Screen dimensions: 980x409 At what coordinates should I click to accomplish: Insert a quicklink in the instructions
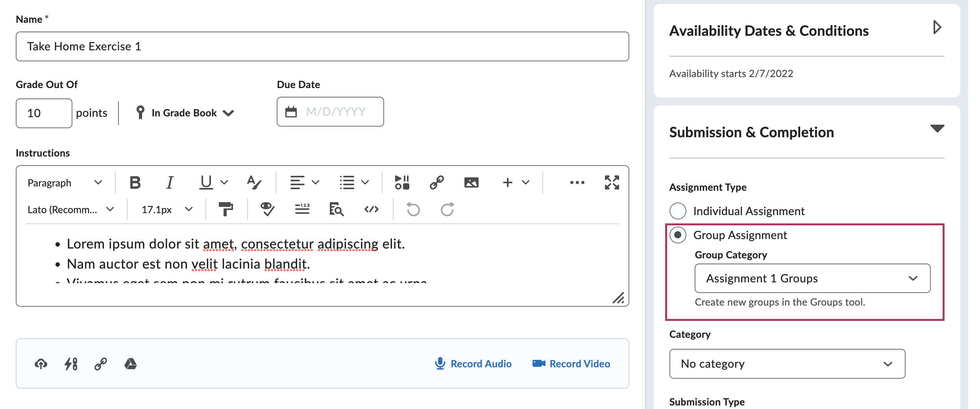click(x=436, y=182)
